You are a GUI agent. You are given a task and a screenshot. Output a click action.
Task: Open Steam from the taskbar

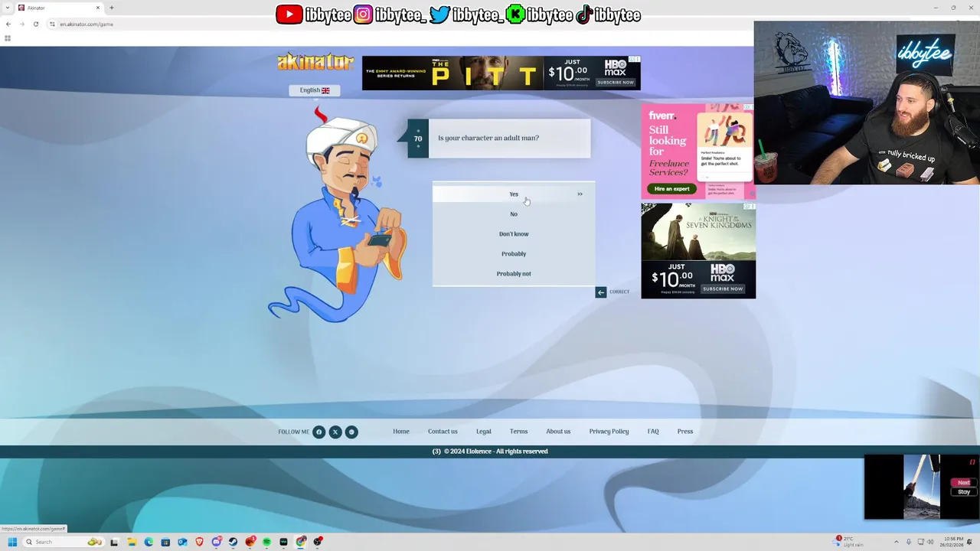point(233,542)
